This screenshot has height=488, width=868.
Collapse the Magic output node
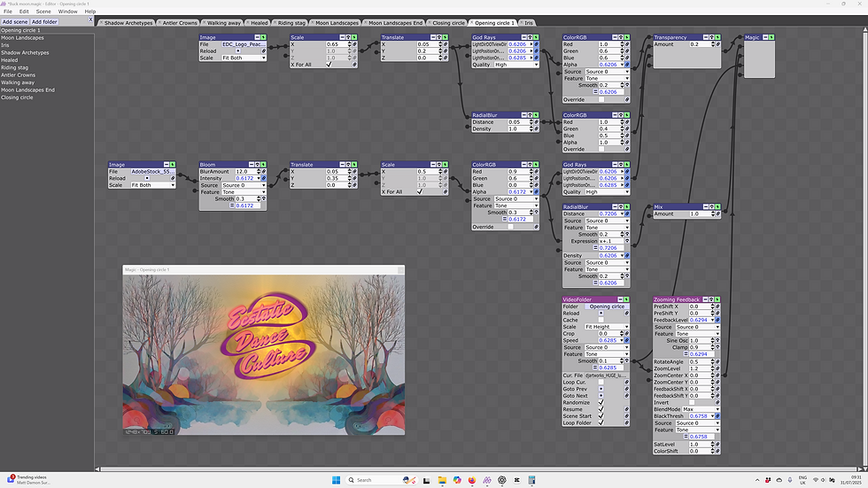coord(765,37)
